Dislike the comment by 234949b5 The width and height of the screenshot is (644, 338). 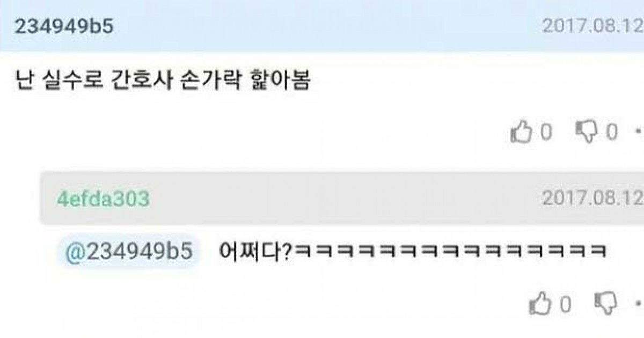(x=587, y=131)
